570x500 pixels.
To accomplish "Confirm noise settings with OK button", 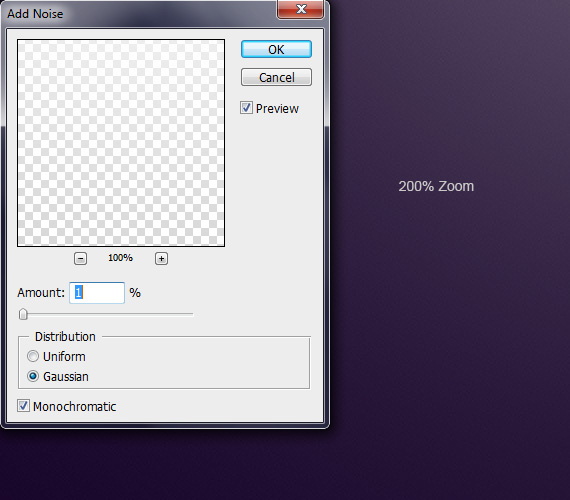I will point(276,49).
